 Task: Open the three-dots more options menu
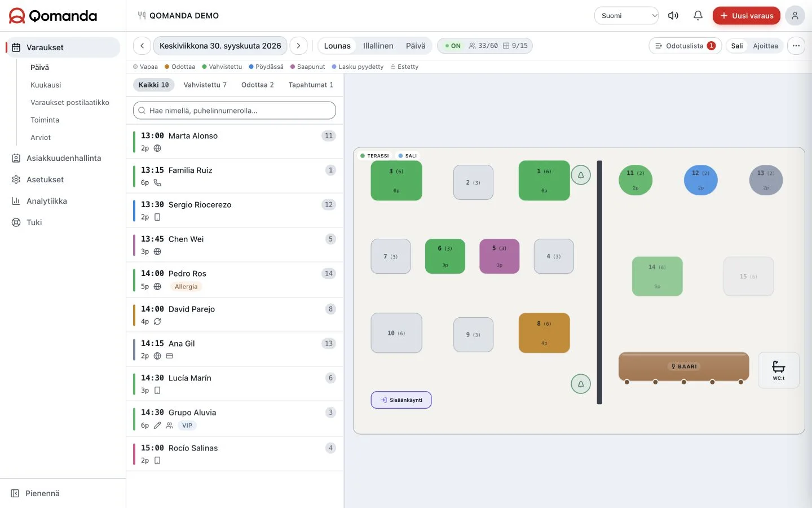coord(796,46)
